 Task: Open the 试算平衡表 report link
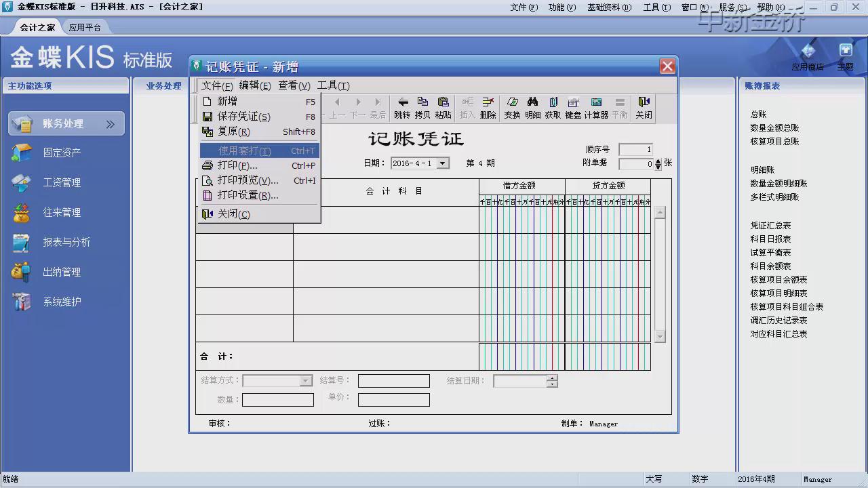770,253
